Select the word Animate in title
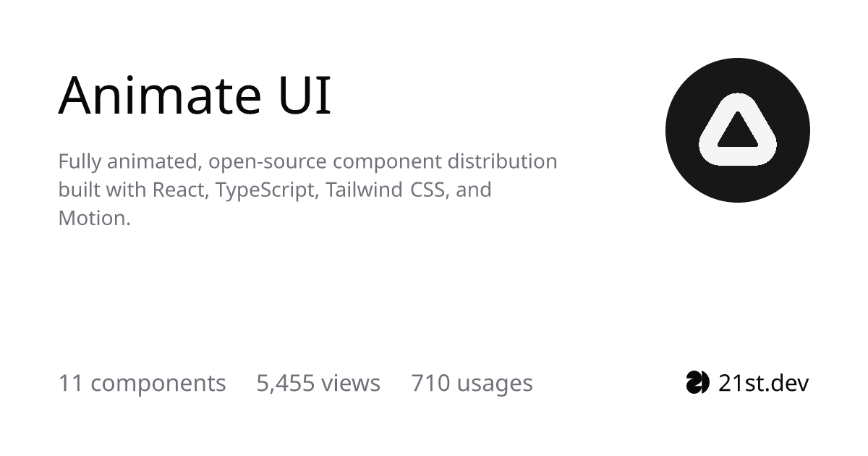 [160, 95]
